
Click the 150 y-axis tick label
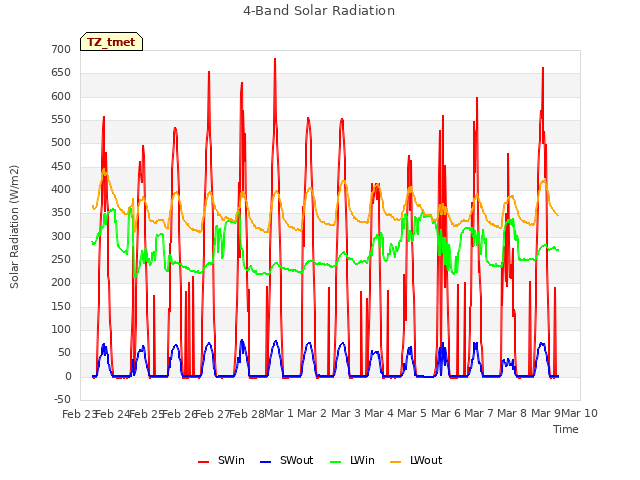pos(61,307)
